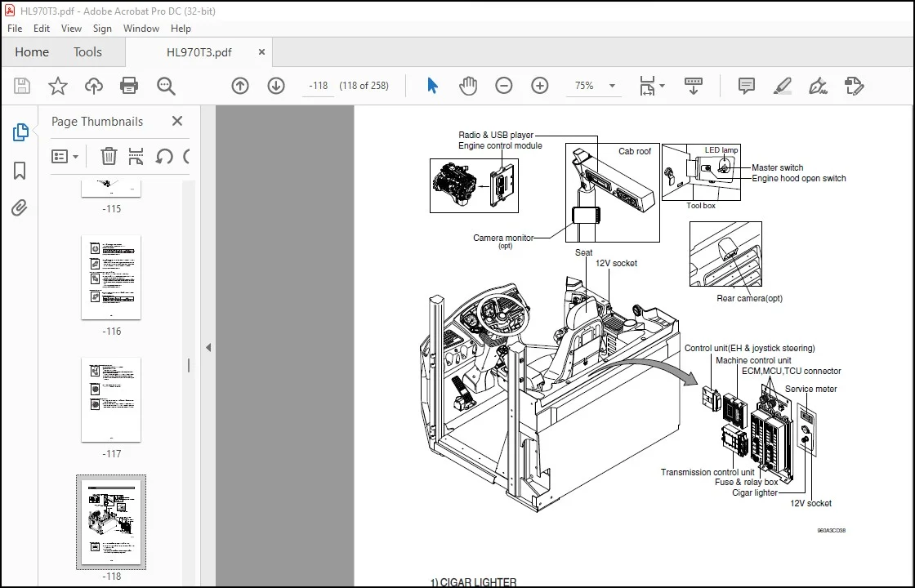915x588 pixels.
Task: Click the 'Machine control unit' label
Action: tap(753, 360)
